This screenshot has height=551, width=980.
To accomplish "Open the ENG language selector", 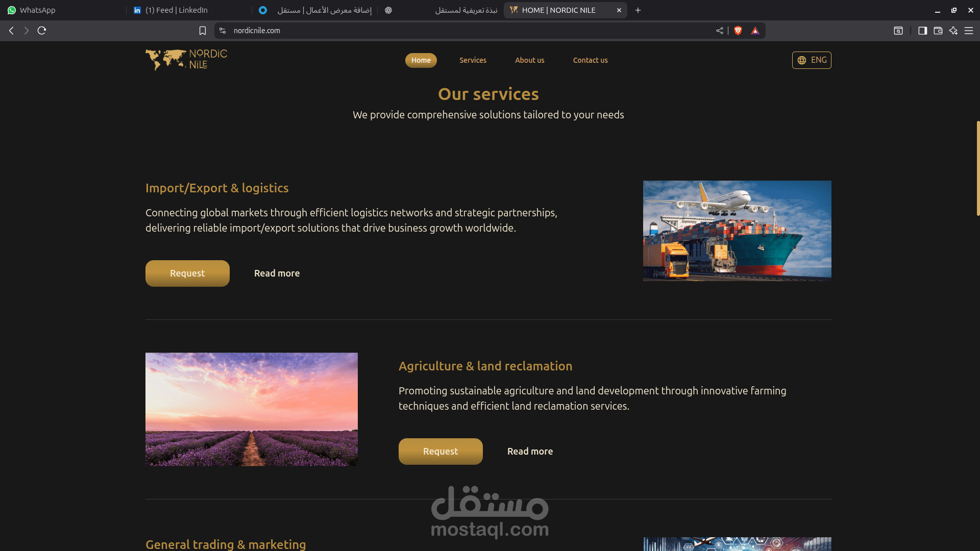I will point(812,60).
